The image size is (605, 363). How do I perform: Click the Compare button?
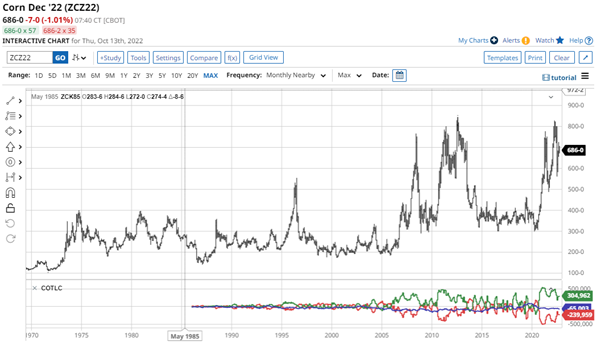coord(204,58)
